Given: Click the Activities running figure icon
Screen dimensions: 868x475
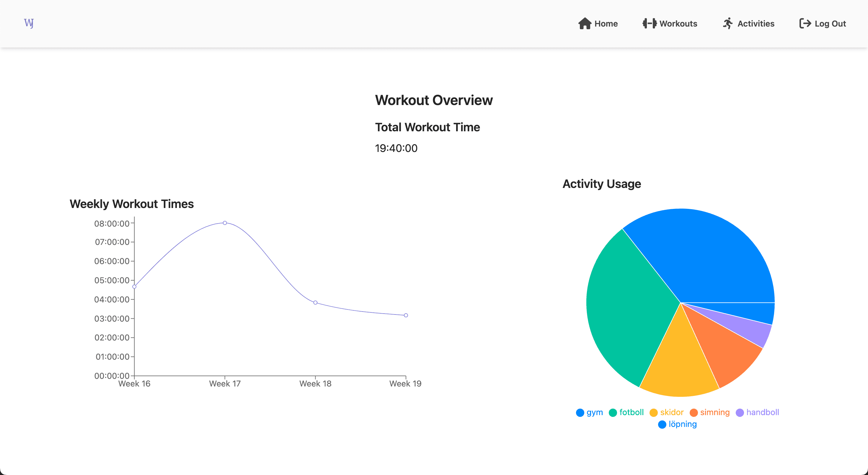Looking at the screenshot, I should point(727,24).
